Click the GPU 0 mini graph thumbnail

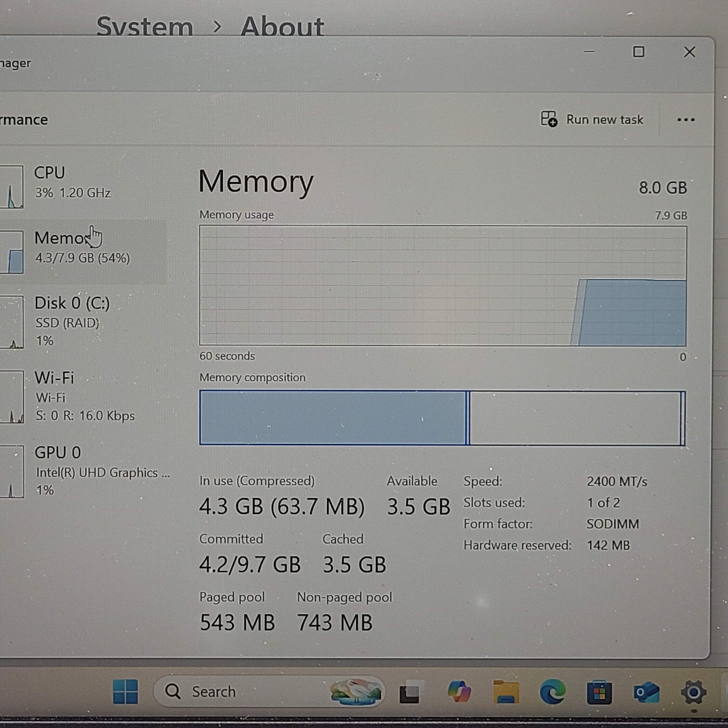(11, 471)
